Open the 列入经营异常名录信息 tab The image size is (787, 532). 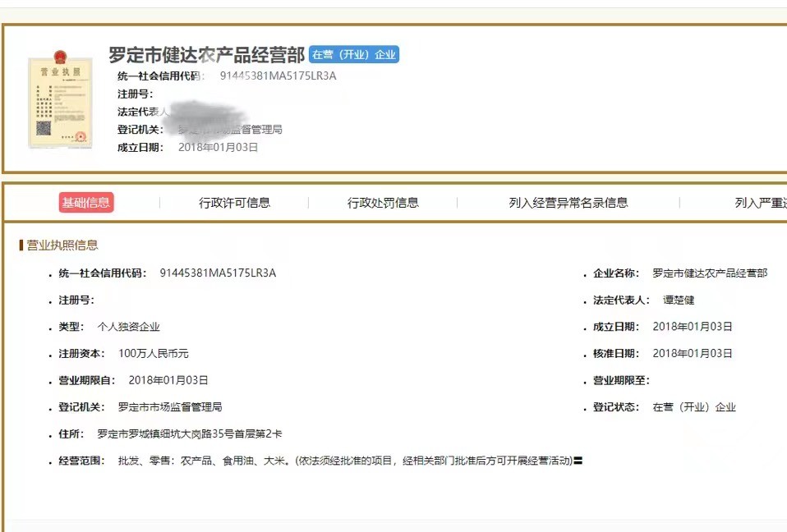click(568, 203)
